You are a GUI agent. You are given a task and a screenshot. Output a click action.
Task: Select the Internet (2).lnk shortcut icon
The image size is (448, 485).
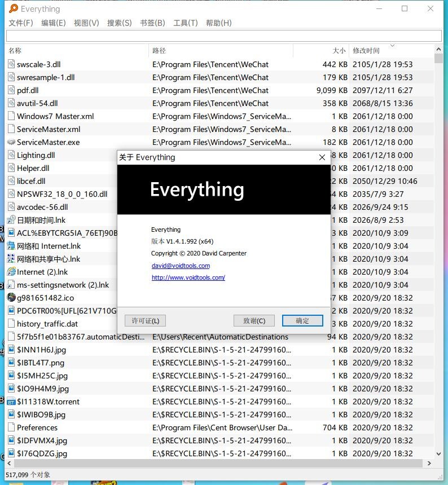coord(11,272)
